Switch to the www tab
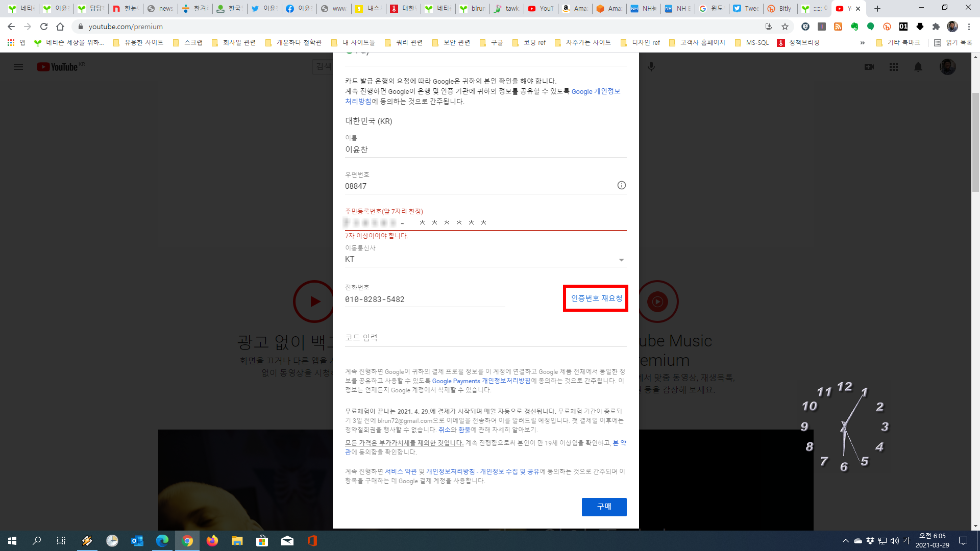This screenshot has width=980, height=551. click(334, 9)
